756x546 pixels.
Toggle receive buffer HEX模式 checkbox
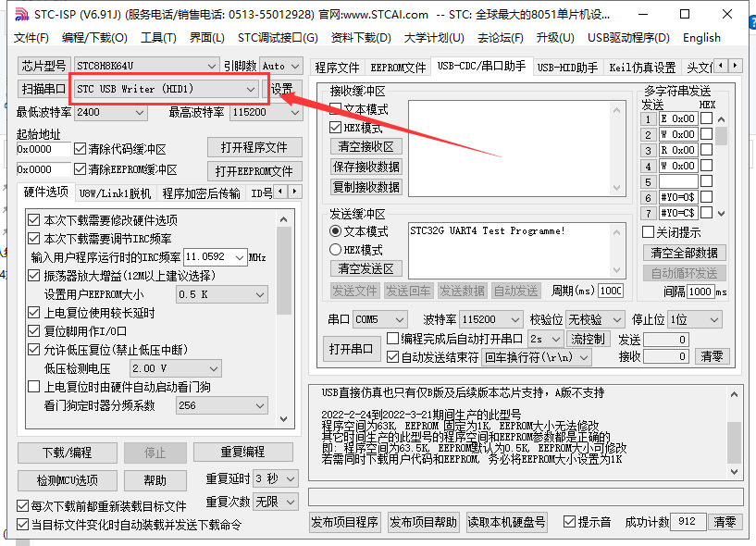click(336, 128)
